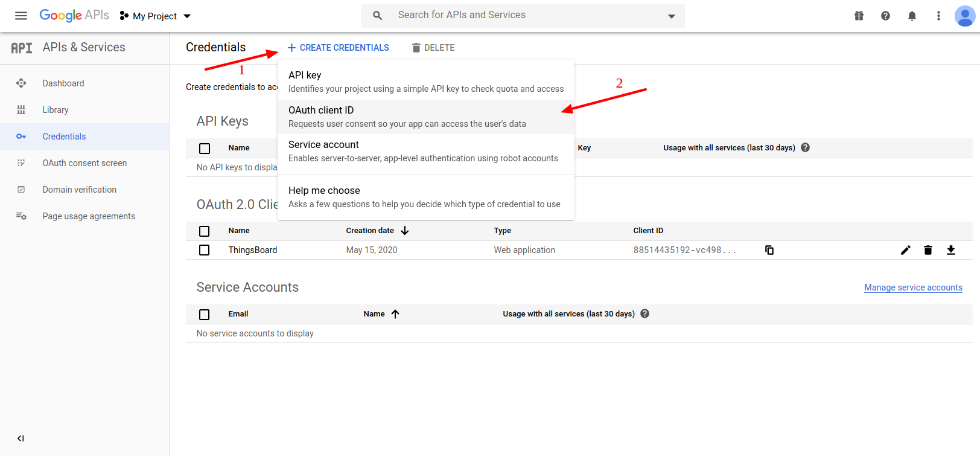
Task: Collapse the left sidebar panel
Action: pos(21,438)
